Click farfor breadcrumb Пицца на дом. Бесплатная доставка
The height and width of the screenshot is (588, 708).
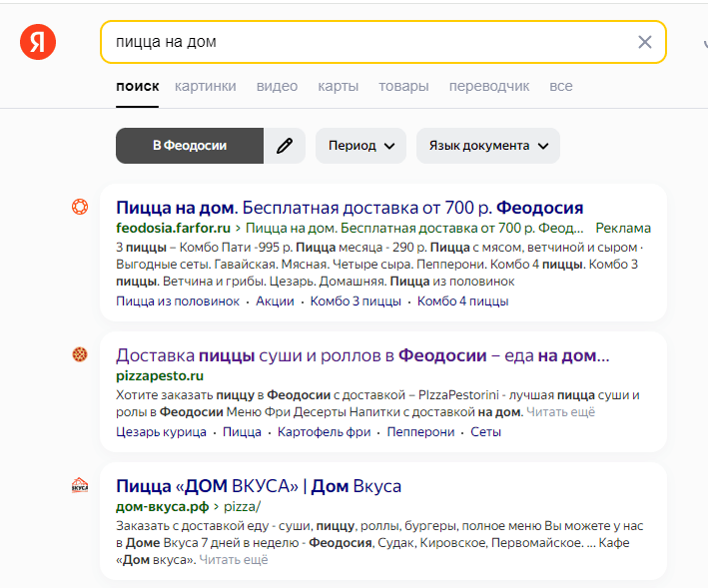coord(414,228)
